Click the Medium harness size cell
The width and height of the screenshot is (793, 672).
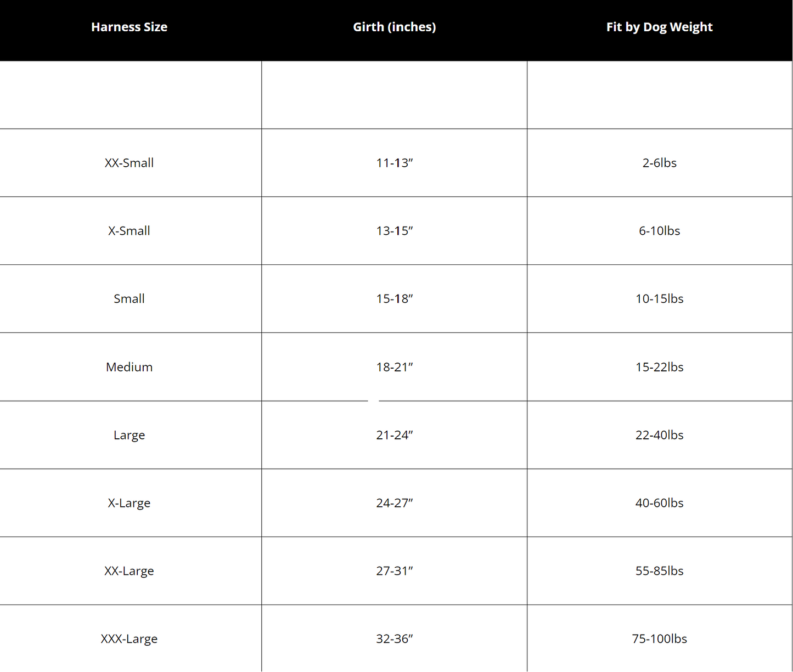pyautogui.click(x=129, y=367)
